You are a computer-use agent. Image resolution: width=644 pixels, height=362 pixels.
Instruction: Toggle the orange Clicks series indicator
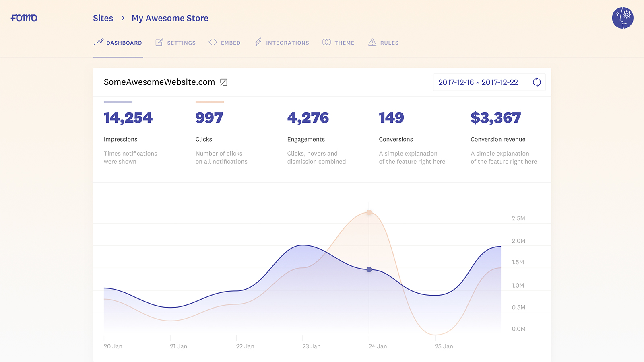[210, 102]
